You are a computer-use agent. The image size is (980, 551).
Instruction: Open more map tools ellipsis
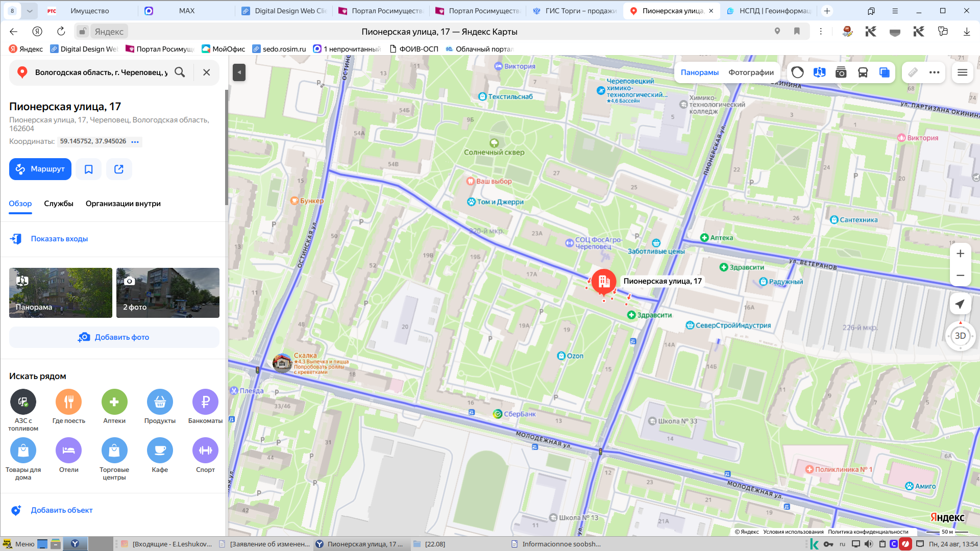[x=935, y=72]
